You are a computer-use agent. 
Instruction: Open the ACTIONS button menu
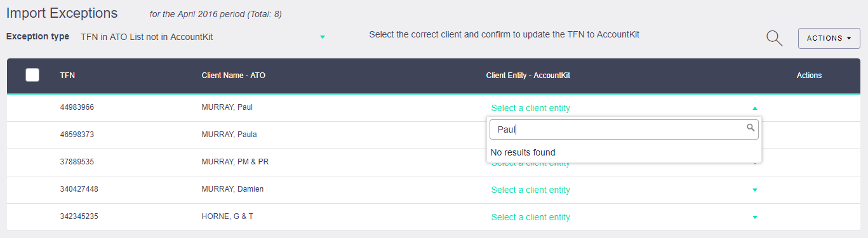829,38
